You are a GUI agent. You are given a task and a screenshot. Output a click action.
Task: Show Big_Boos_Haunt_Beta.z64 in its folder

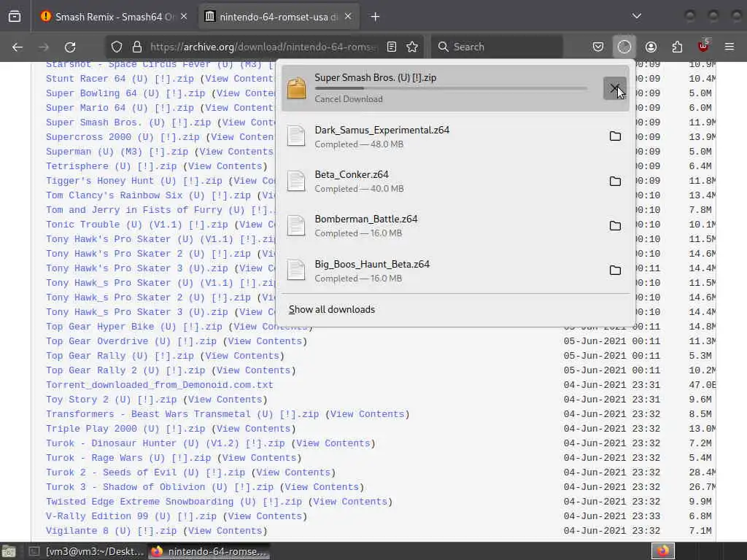pyautogui.click(x=615, y=270)
